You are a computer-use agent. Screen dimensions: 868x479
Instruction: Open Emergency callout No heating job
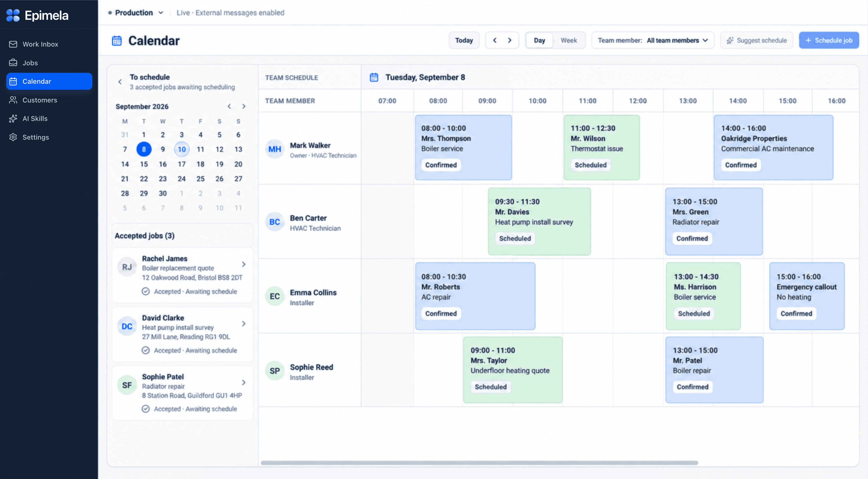point(807,296)
